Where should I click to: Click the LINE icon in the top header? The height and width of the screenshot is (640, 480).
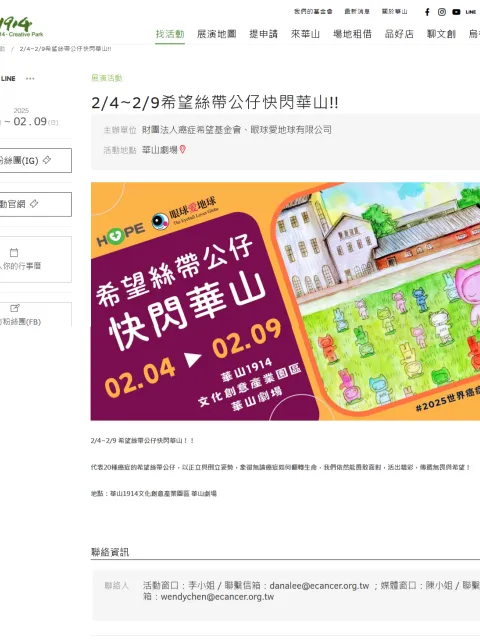click(x=471, y=12)
